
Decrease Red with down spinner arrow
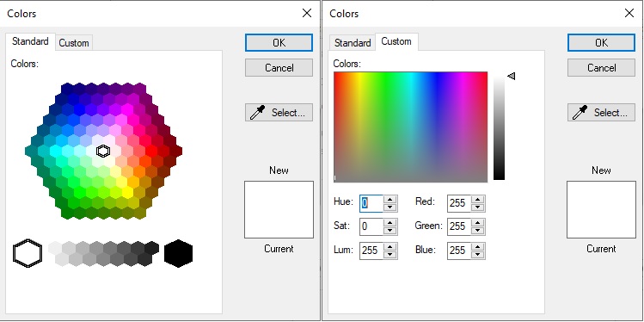[478, 207]
